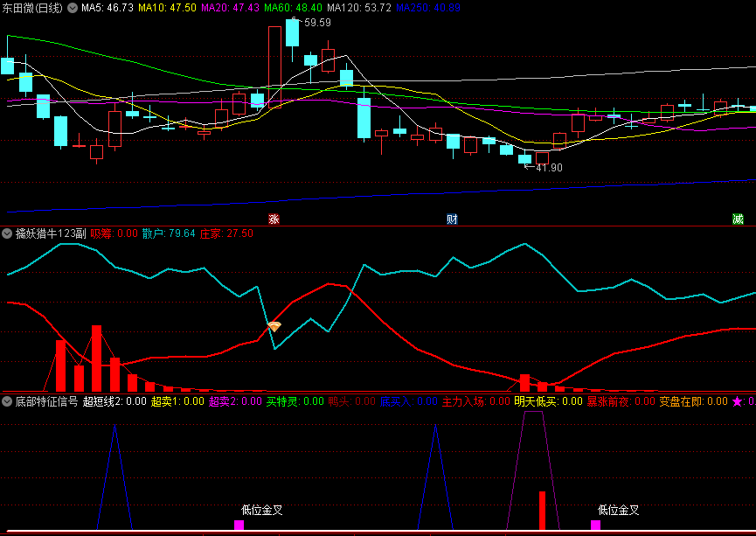Click the 吸筹: 0.00 value
The height and width of the screenshot is (536, 756).
coord(114,234)
